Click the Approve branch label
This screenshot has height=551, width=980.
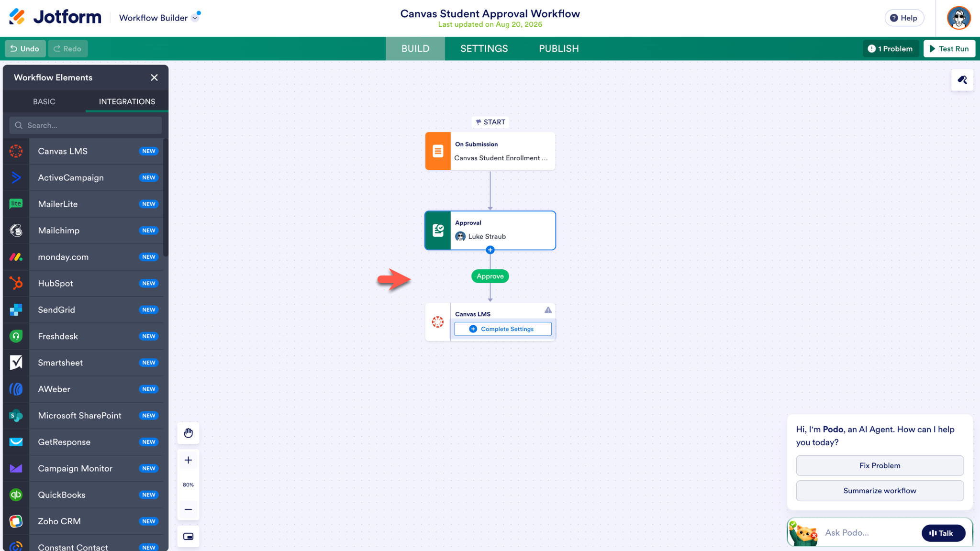(490, 276)
